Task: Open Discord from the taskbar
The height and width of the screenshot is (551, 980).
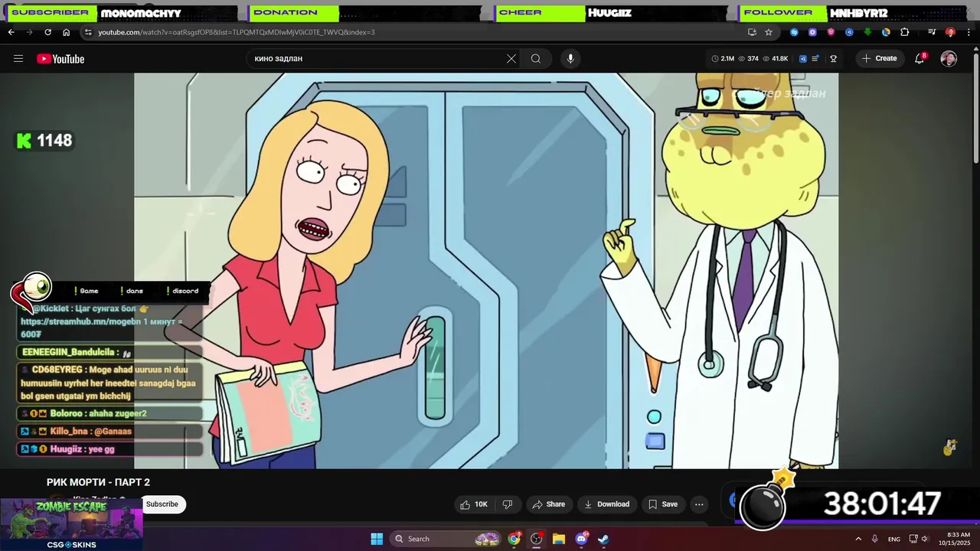Action: pyautogui.click(x=581, y=539)
